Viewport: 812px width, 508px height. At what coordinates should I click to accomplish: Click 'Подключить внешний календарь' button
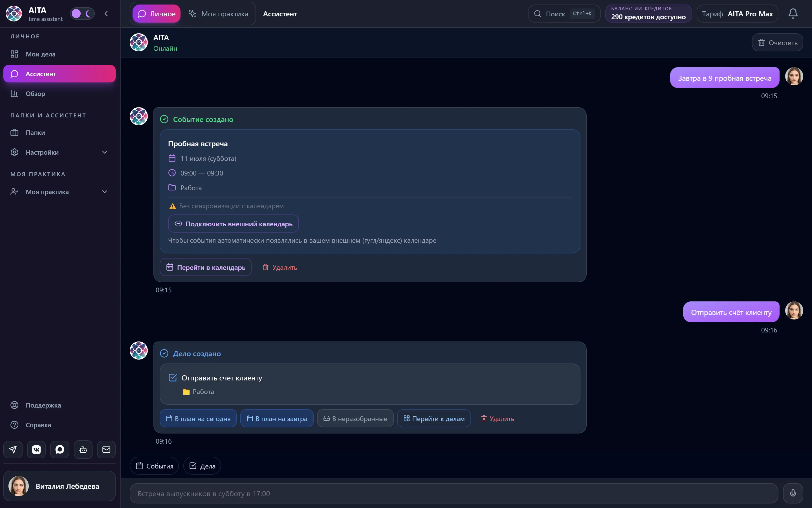[x=233, y=224]
